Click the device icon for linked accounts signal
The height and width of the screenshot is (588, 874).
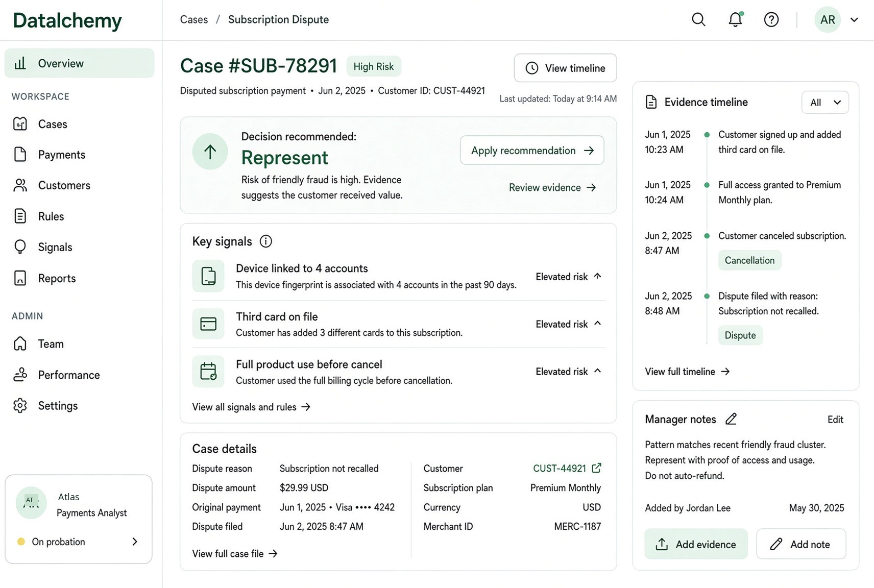click(208, 276)
